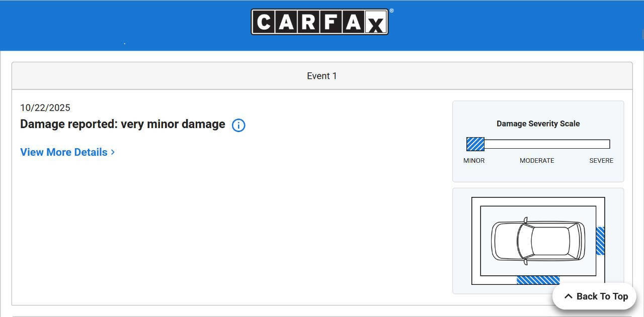Click the page scrollbar thumb
The image size is (644, 317).
[x=643, y=34]
